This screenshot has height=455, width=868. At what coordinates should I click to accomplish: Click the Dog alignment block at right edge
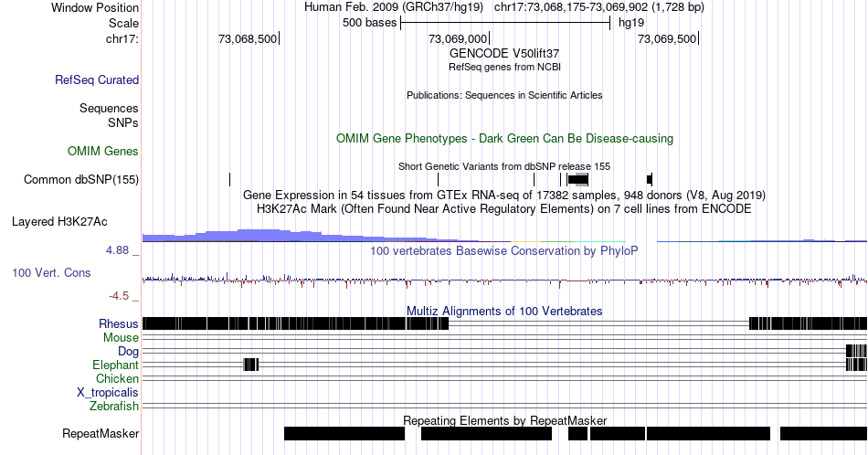coord(856,350)
